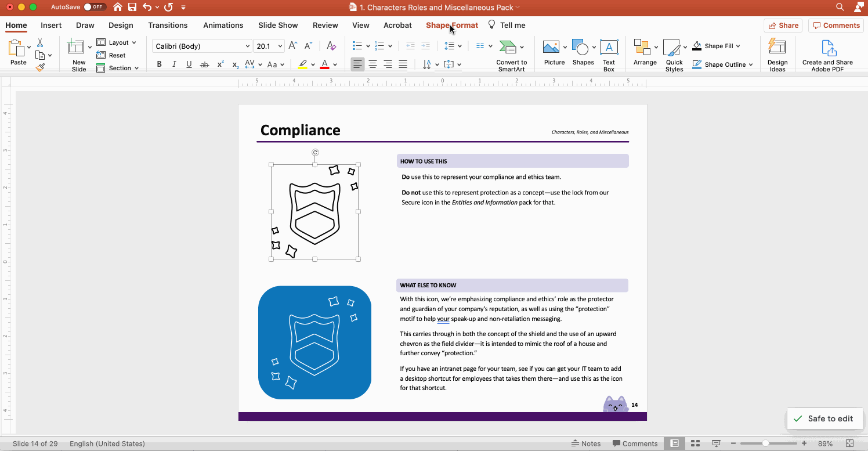Increase list indent level

tap(425, 46)
